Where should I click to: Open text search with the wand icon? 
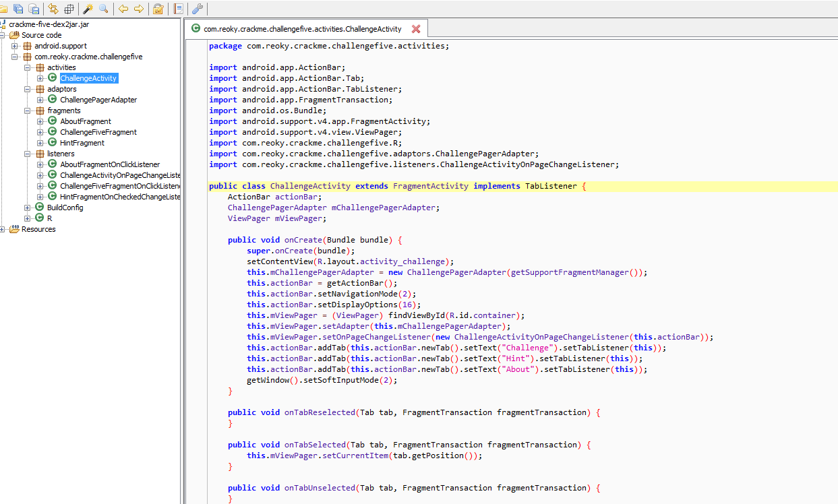point(88,9)
